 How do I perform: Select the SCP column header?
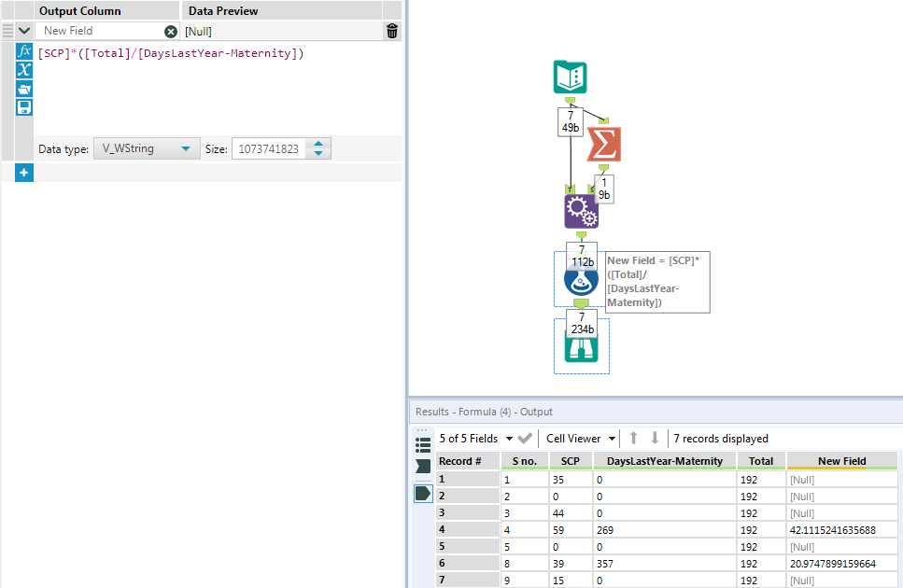click(x=571, y=461)
